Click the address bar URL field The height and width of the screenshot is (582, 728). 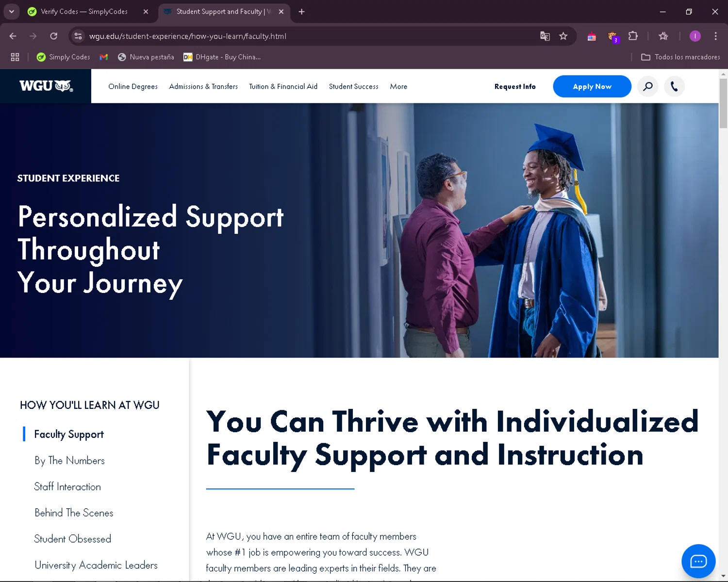(311, 36)
